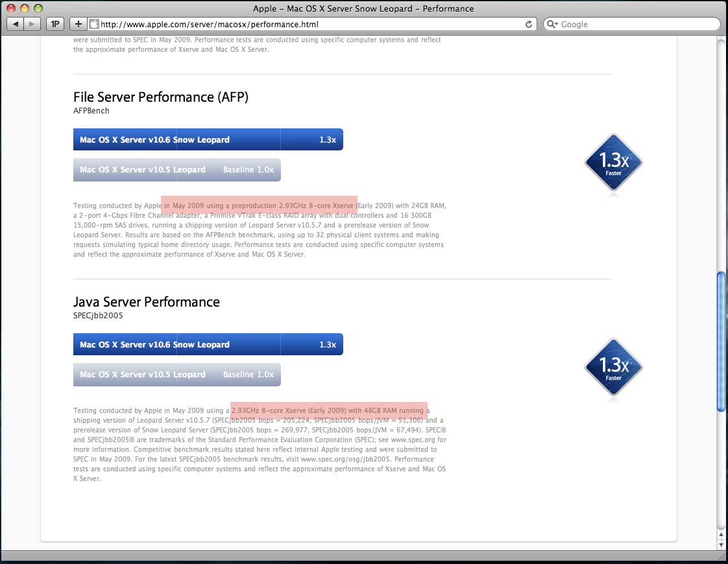Viewport: 728px width, 564px height.
Task: Add bookmark with the plus button
Action: click(x=78, y=24)
